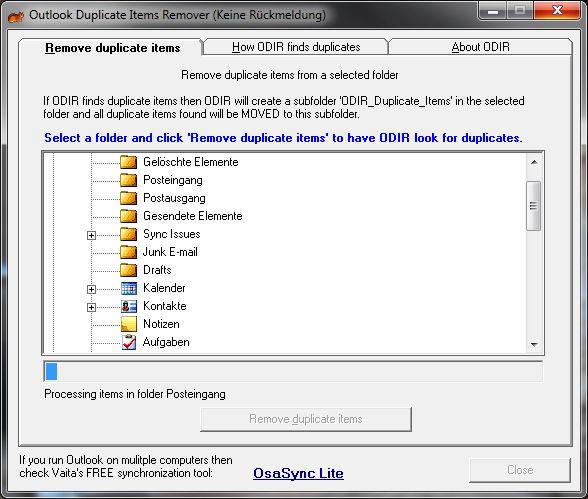Select the Gesendete Elemente folder label
Viewport: 588px width, 499px height.
pyautogui.click(x=193, y=216)
